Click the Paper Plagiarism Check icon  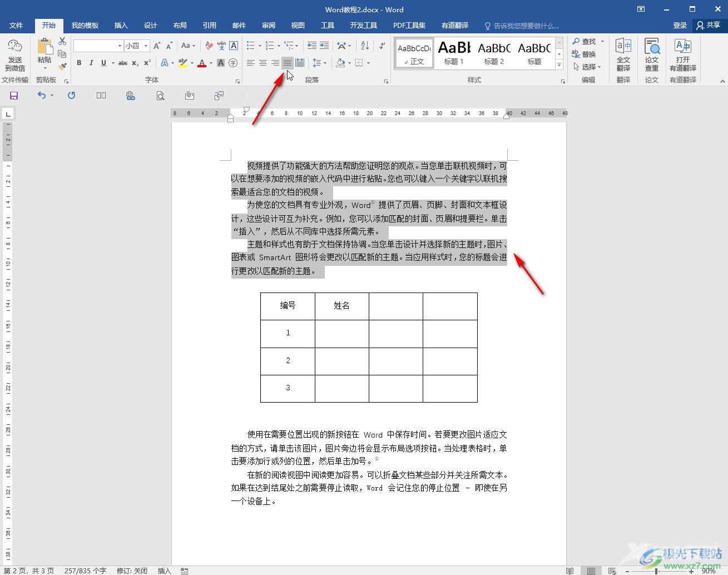(x=652, y=55)
